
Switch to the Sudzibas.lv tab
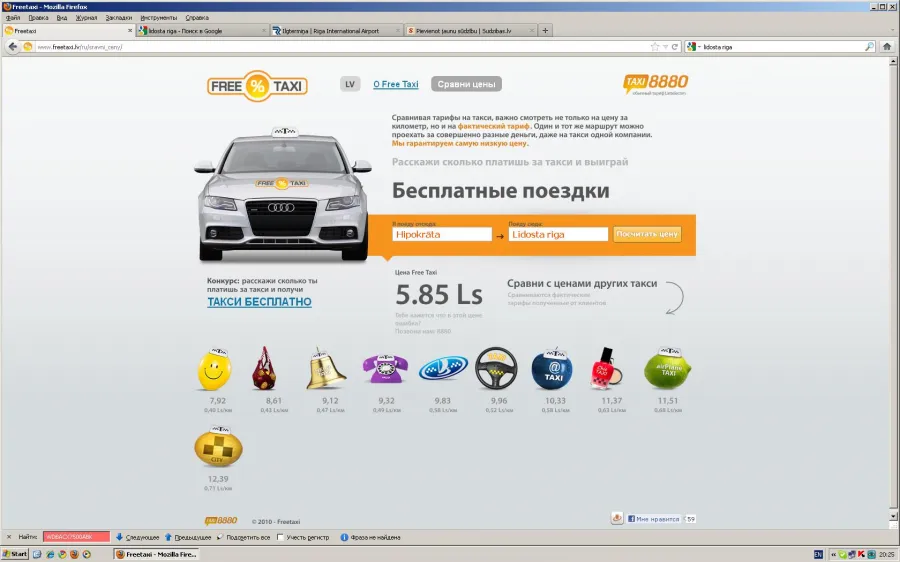471,30
